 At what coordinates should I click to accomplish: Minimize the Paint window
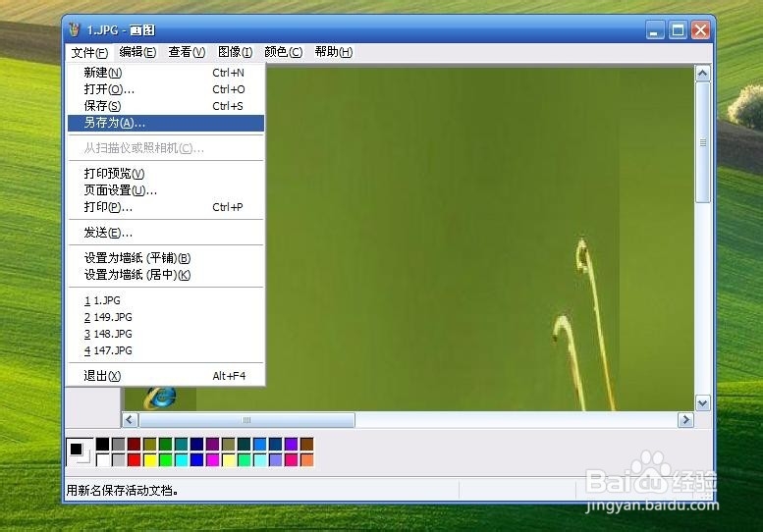pos(654,30)
